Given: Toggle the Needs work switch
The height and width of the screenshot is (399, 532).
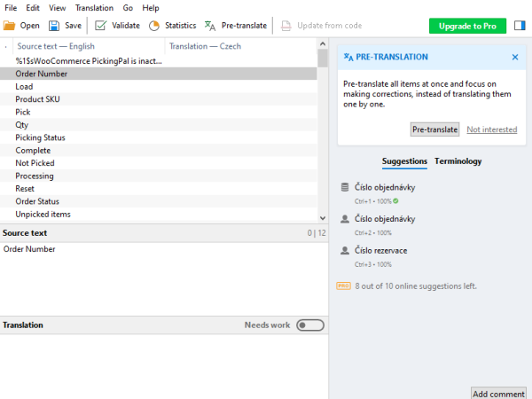Looking at the screenshot, I should point(310,325).
